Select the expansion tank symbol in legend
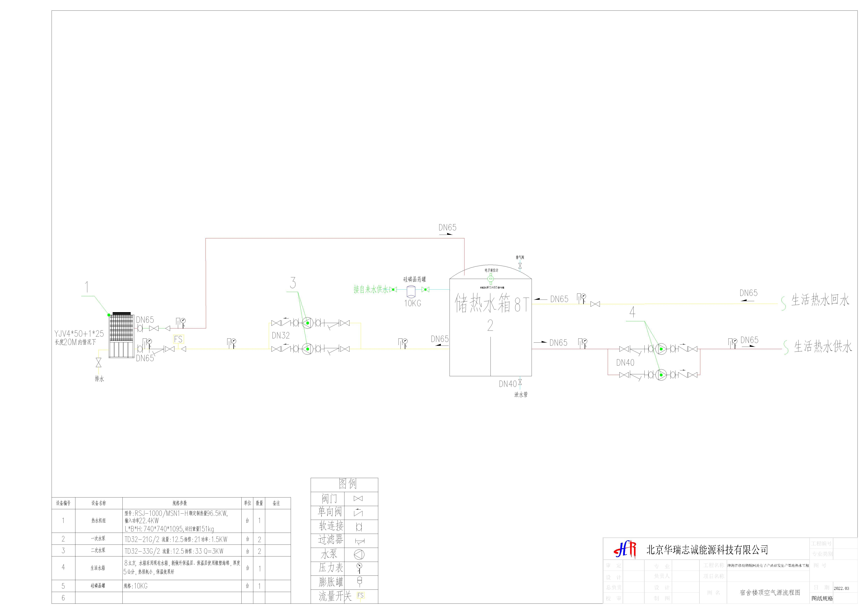 point(359,581)
